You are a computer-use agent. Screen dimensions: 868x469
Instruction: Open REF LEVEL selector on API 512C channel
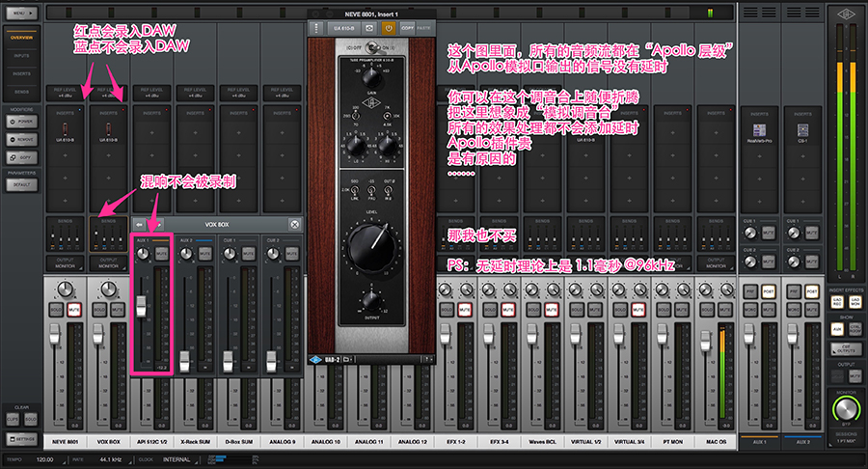(151, 93)
